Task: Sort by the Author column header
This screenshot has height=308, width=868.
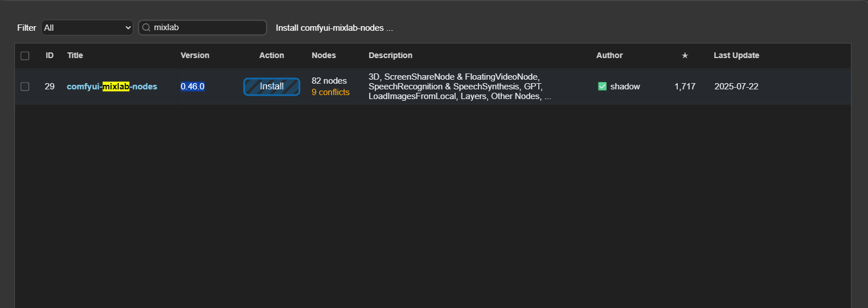Action: click(x=609, y=56)
